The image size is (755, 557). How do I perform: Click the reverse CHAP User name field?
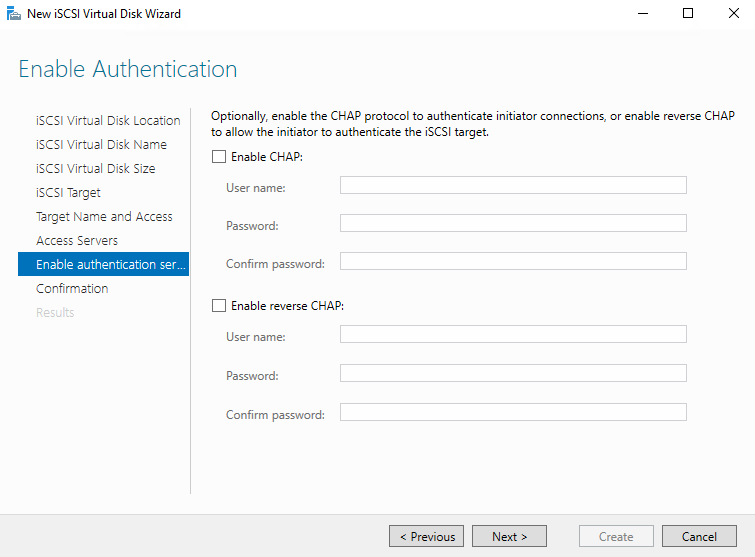[513, 334]
